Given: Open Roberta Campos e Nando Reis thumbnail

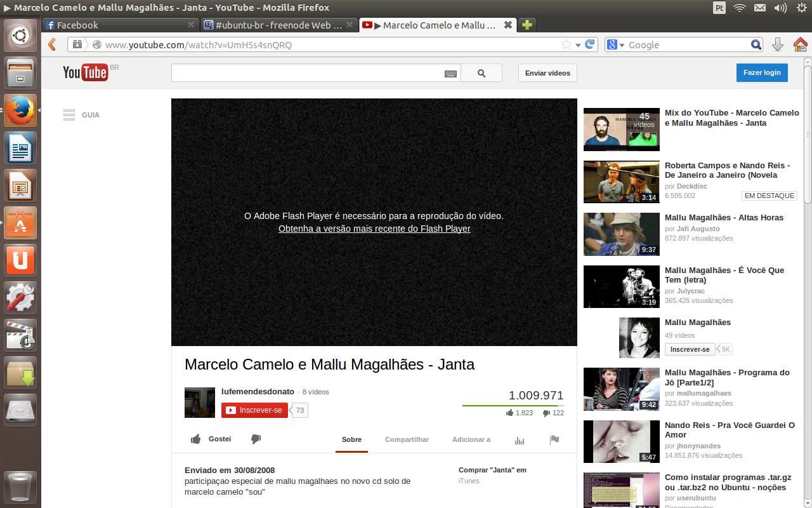Looking at the screenshot, I should [x=622, y=182].
